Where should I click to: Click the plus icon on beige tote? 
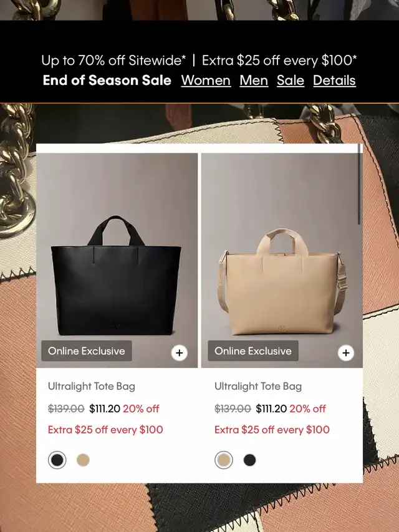pyautogui.click(x=346, y=353)
